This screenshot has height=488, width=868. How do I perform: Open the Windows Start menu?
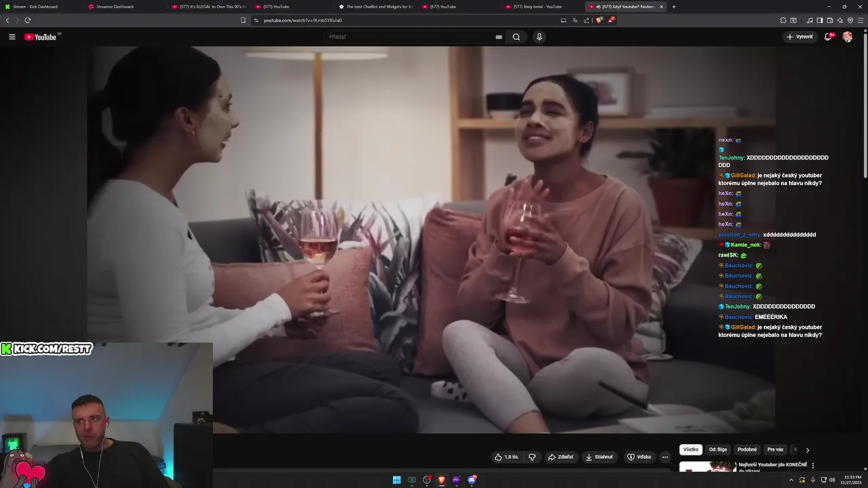397,480
